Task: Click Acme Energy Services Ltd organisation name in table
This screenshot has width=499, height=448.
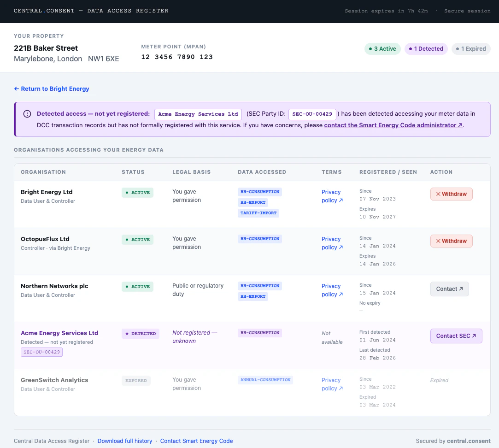Action: point(59,333)
